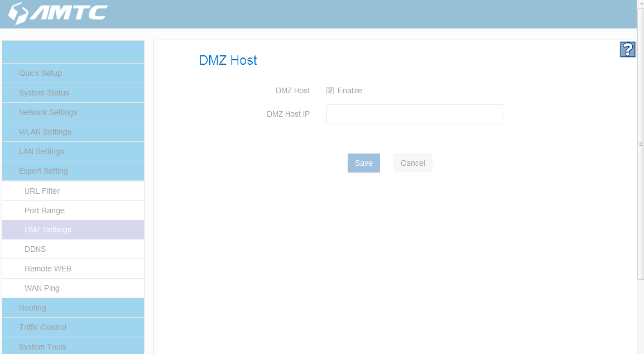Open WLAN Settings section
Screen dimensions: 644x354
coord(73,132)
